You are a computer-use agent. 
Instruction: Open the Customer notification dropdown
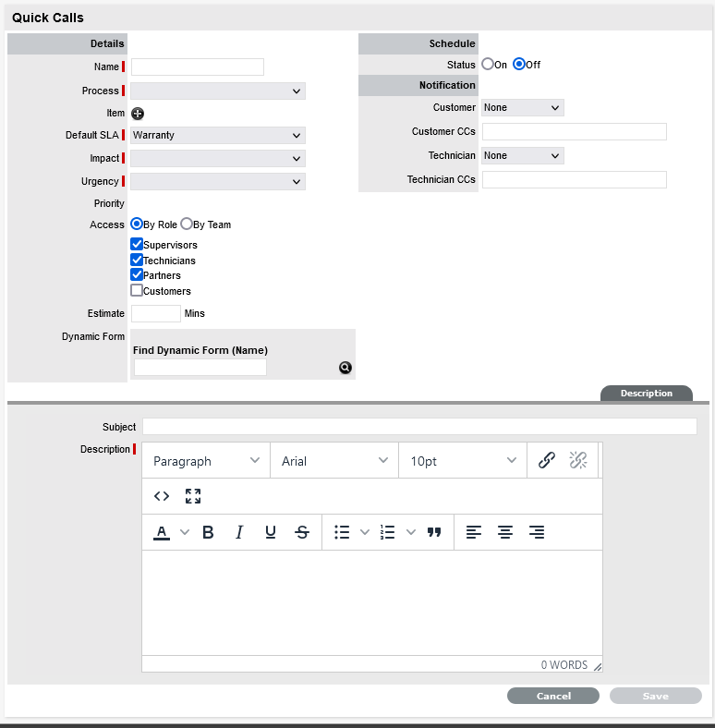click(523, 108)
